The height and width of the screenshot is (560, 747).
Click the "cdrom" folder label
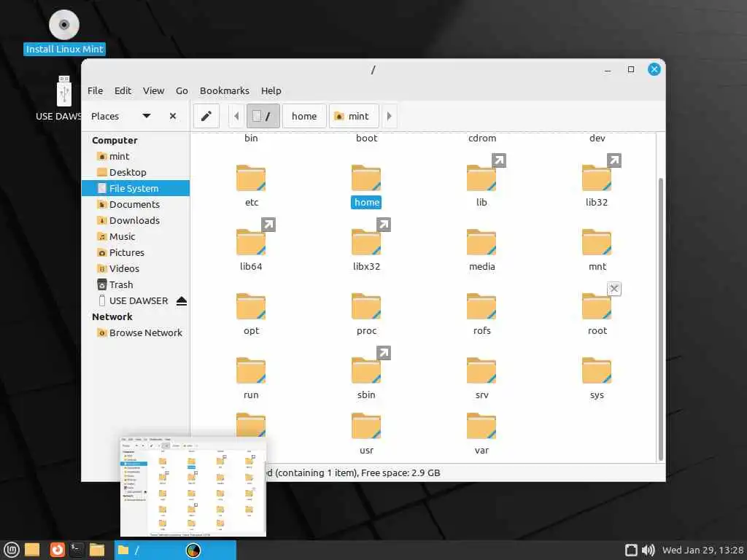(x=482, y=138)
